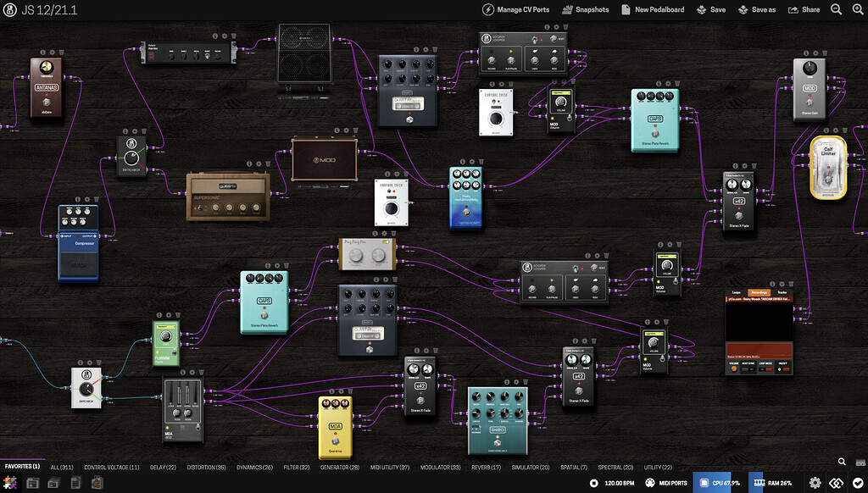Click the Manage CV Ports lightning icon
Viewport: 868px width, 493px height.
pos(488,9)
